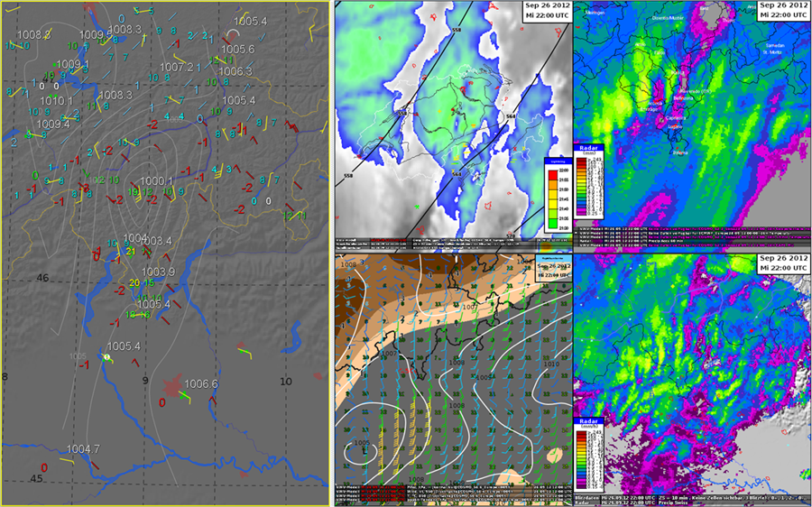Screen dimensions: 812x507
Task: Select the Bellinzona place label on the radar map
Action: pos(683,97)
